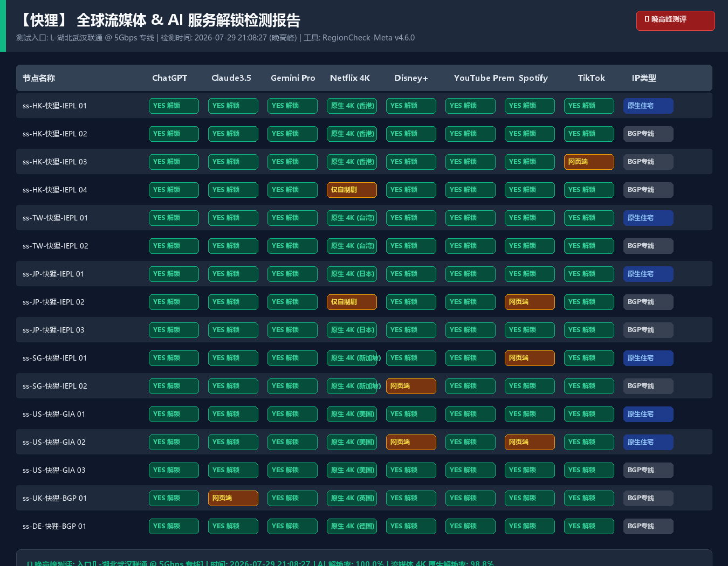728x566 pixels.
Task: Click Disney+ 网页端 badge in ss-SG-快狸-IEPL 02 row
Action: (x=411, y=386)
